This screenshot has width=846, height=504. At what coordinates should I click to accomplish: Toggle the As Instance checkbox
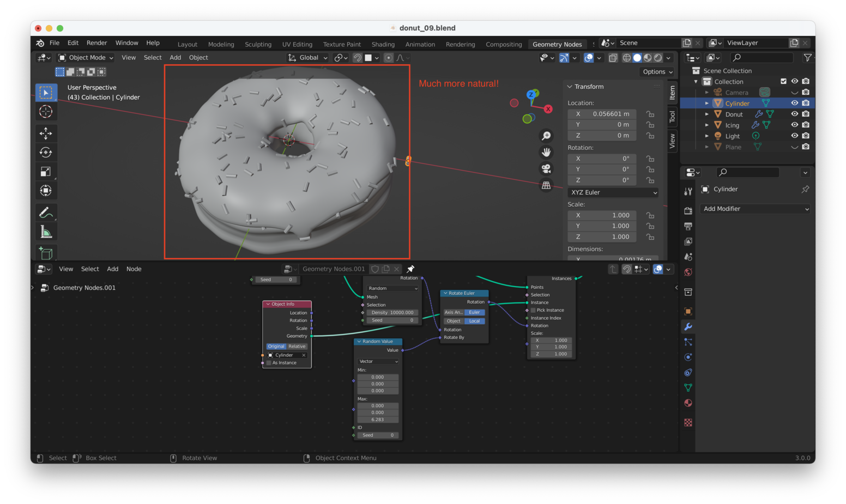pyautogui.click(x=269, y=363)
